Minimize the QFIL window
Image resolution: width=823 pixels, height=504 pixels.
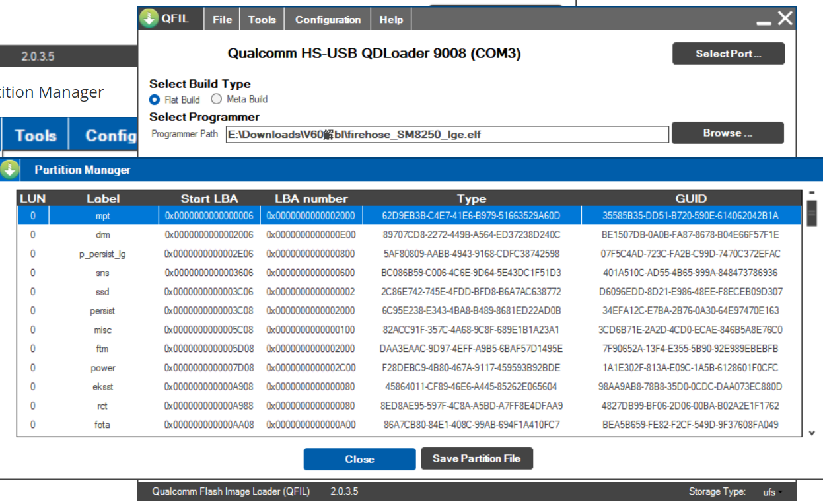[x=764, y=21]
